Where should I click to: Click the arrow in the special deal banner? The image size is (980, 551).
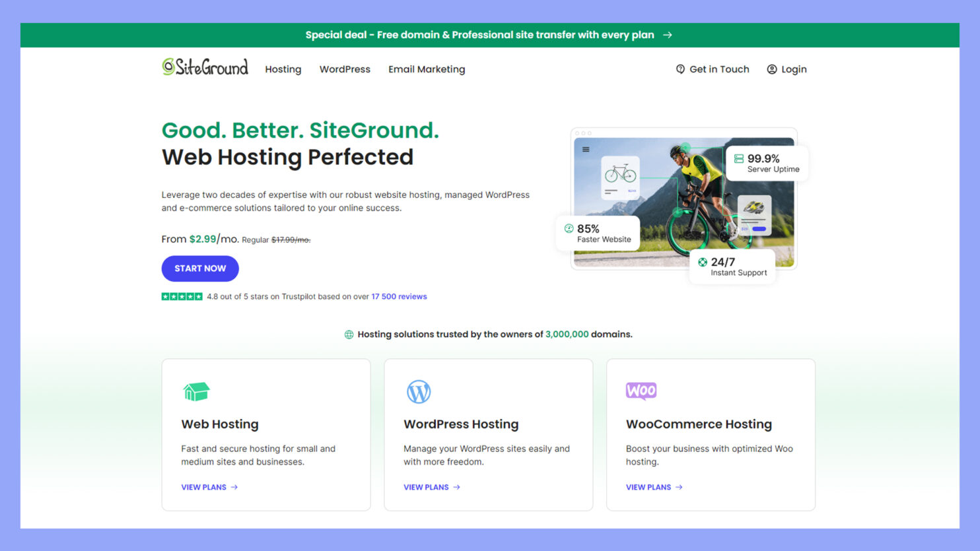click(667, 35)
